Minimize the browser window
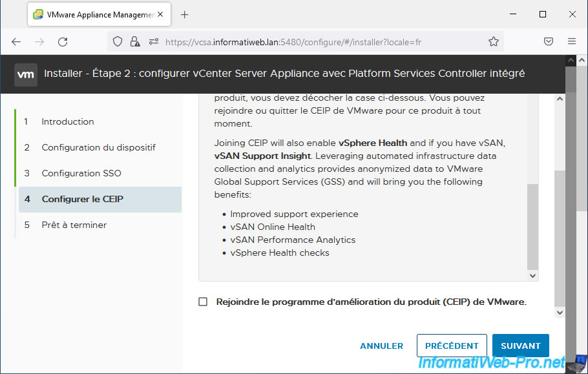 coord(513,14)
